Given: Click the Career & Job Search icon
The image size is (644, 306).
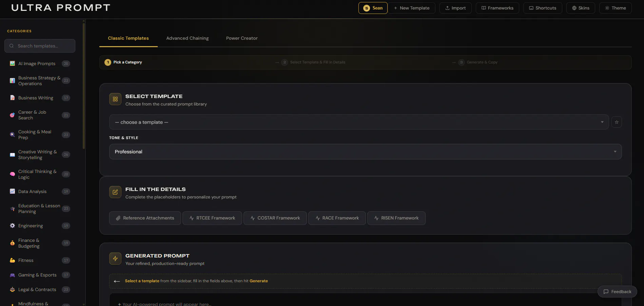Looking at the screenshot, I should [12, 115].
